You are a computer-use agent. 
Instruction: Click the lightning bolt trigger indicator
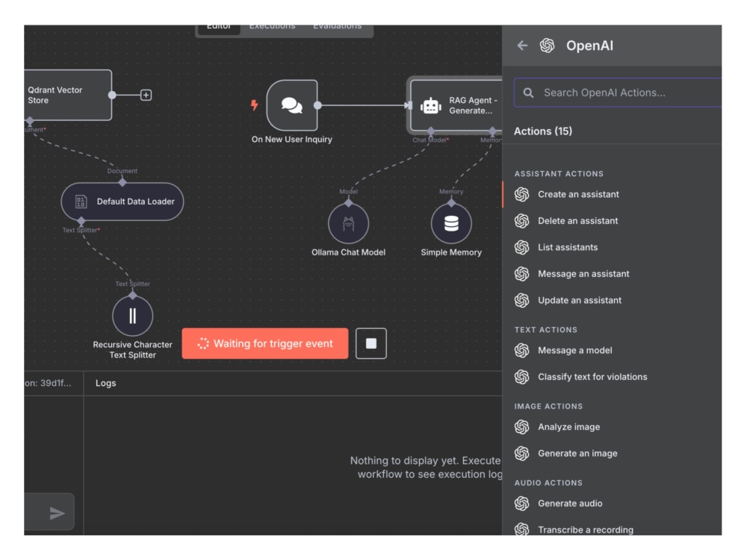pos(255,105)
